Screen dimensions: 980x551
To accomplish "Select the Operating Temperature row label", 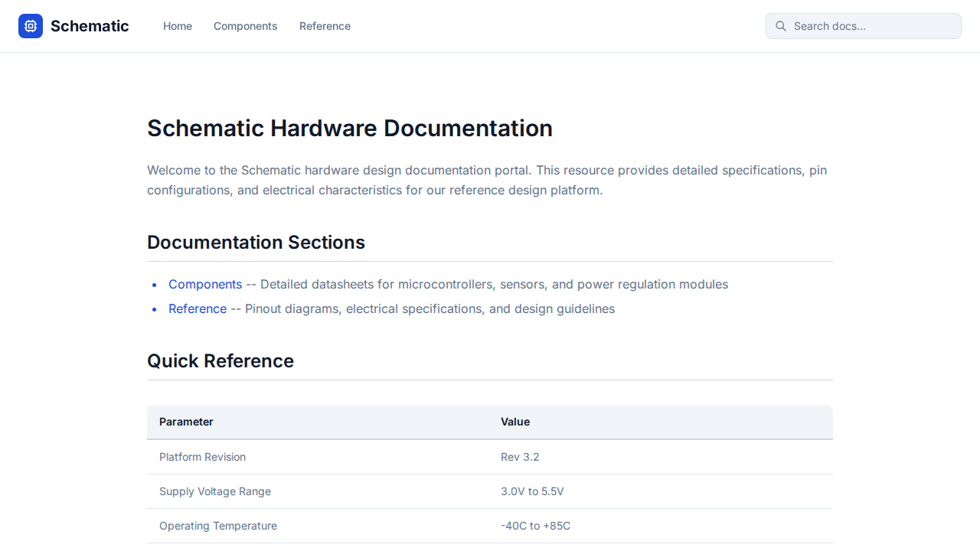I will pos(218,526).
